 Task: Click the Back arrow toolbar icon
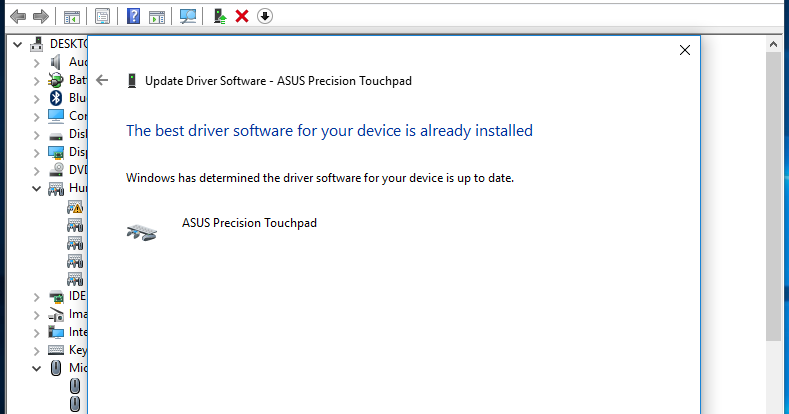click(x=18, y=17)
